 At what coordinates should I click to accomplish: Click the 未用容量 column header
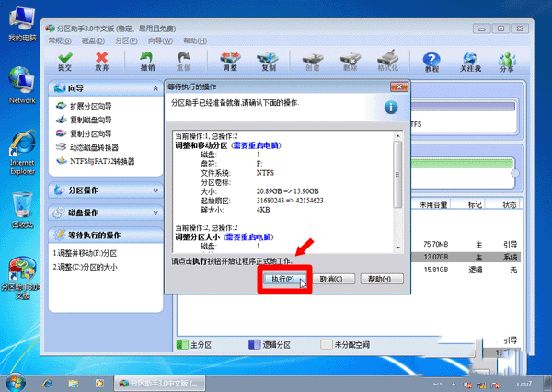[433, 204]
